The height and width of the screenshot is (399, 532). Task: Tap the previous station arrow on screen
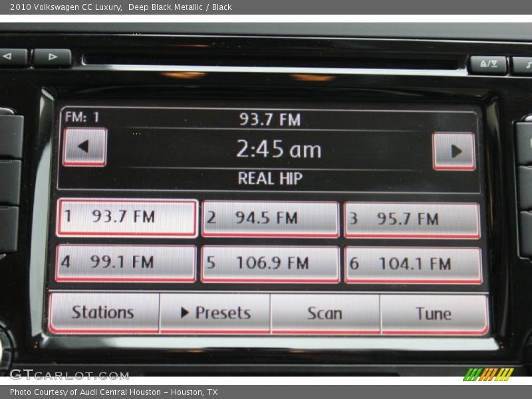85,147
